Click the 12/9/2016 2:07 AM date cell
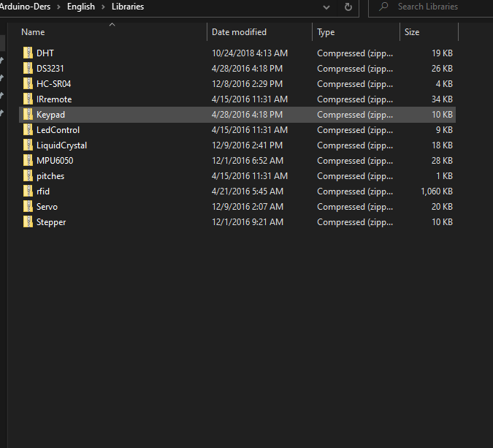 248,206
